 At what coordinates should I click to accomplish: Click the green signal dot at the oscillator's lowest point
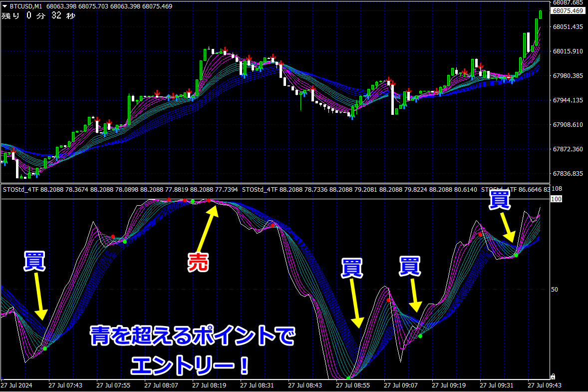[348, 378]
